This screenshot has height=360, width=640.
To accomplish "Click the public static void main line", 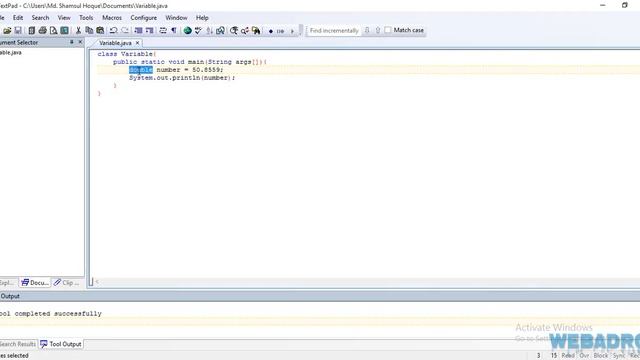I will [190, 62].
